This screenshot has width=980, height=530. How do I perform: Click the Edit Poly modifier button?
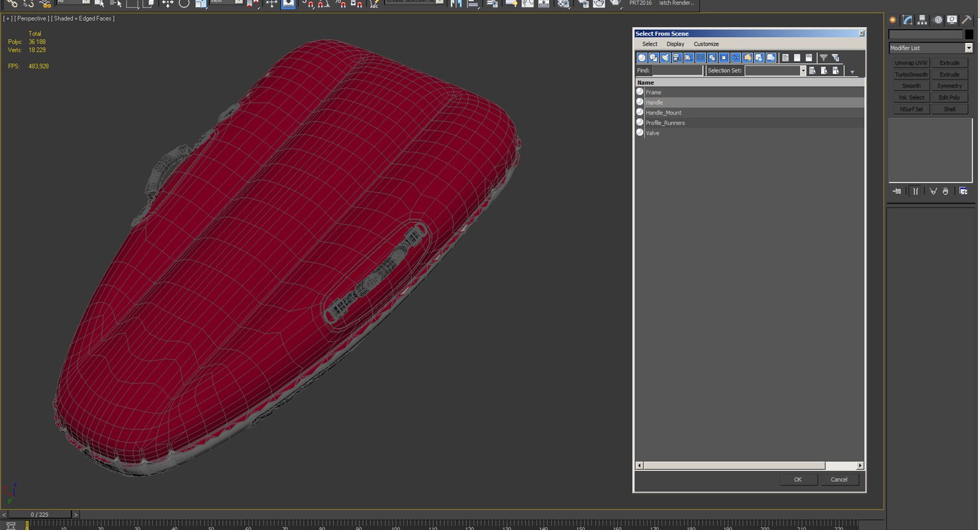click(x=950, y=97)
